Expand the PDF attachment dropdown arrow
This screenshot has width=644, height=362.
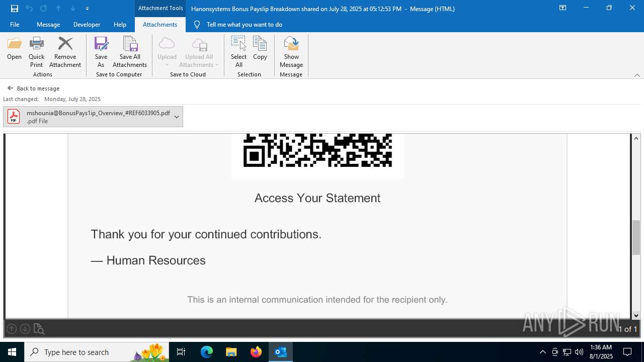coord(177,117)
